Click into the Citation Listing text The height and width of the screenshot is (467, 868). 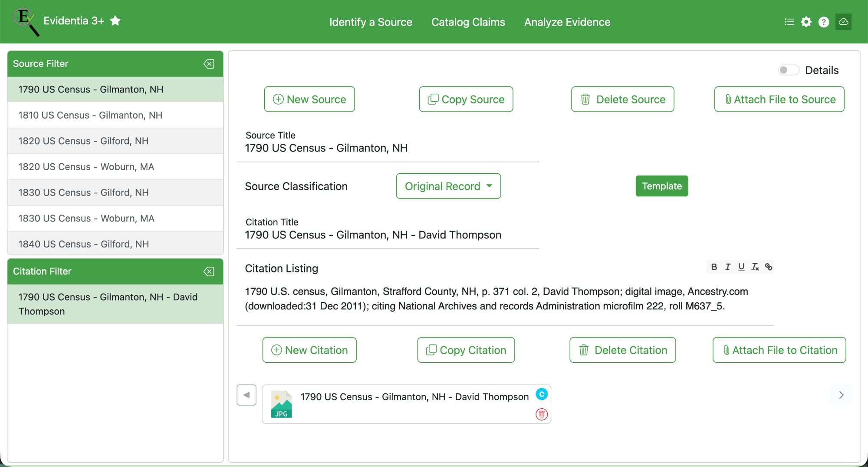coord(505,299)
